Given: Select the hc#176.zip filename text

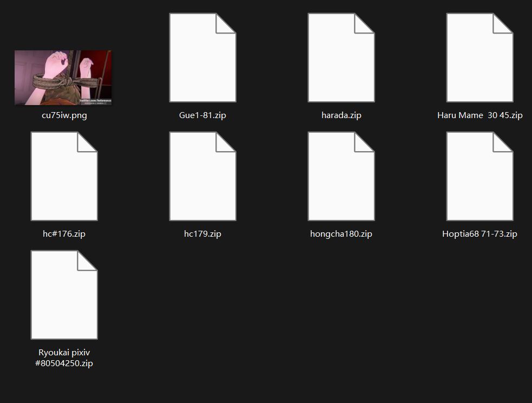Looking at the screenshot, I should (x=64, y=234).
